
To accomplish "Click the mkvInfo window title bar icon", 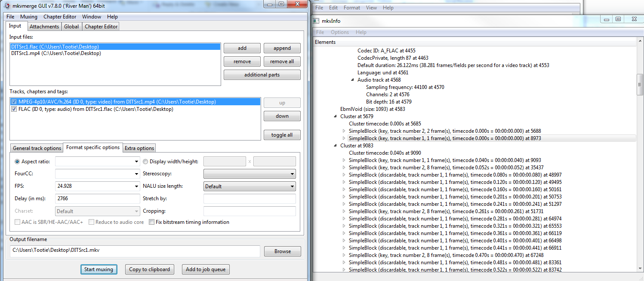I will pos(315,21).
